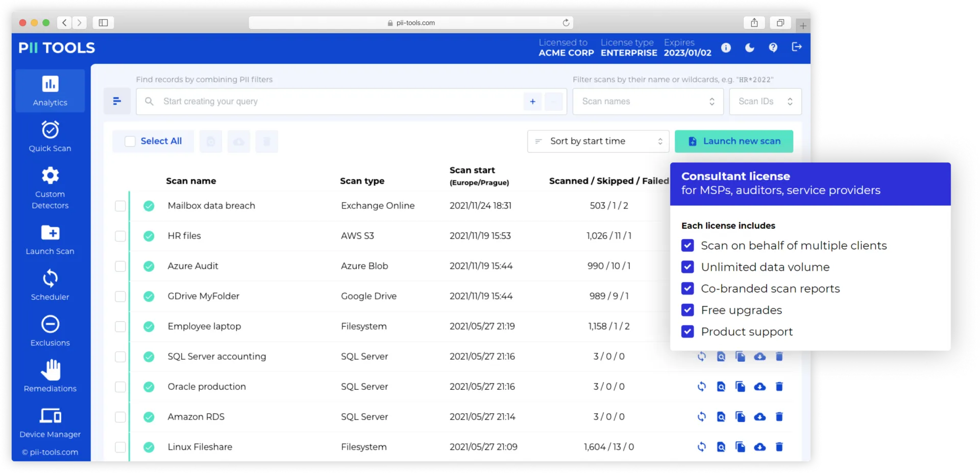Screen dimensions: 980x473
Task: Download Oracle production scan results
Action: (759, 387)
